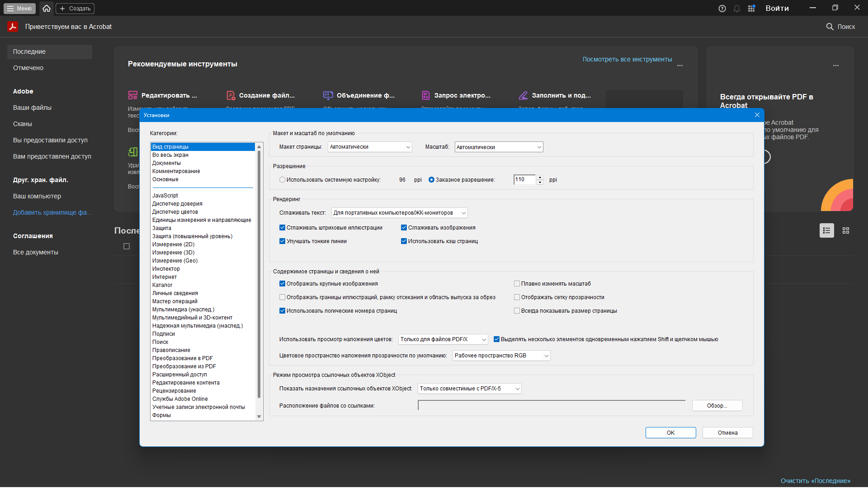The height and width of the screenshot is (488, 868).
Task: Switch to grid view icon
Action: [846, 230]
